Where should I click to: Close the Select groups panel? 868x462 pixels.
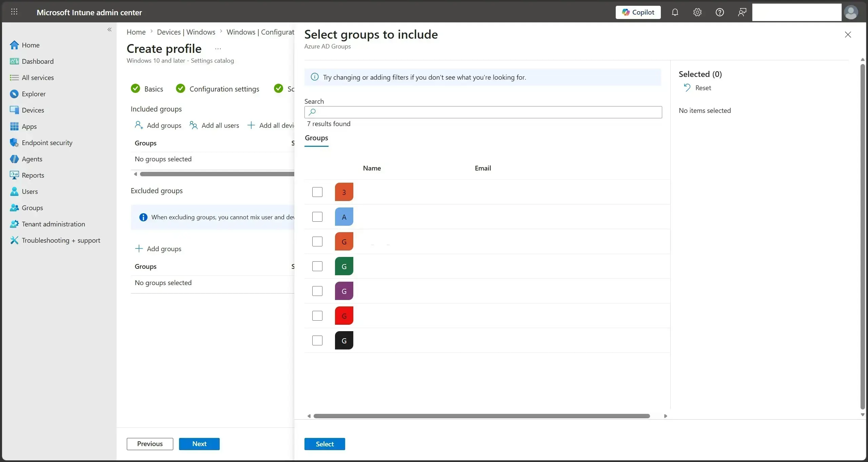(x=848, y=35)
